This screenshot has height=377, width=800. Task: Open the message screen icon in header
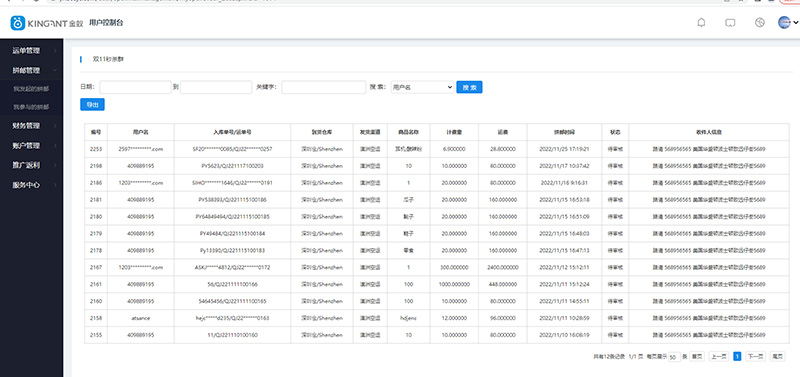coord(730,23)
